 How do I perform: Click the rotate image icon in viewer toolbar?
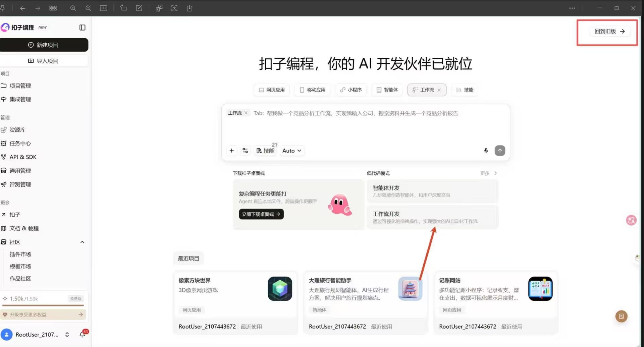pyautogui.click(x=124, y=8)
